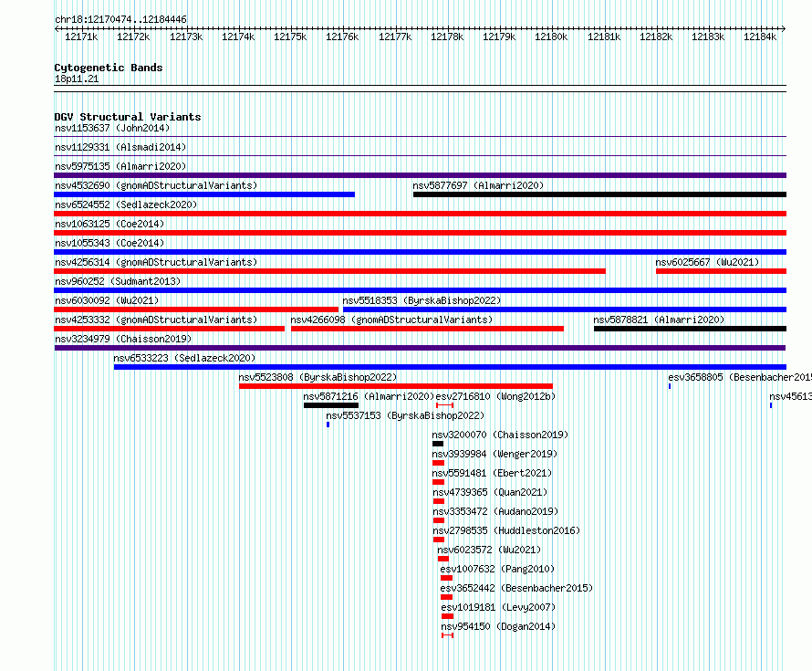
Task: Click the red nsv954150 bracket marker
Action: coord(447,635)
